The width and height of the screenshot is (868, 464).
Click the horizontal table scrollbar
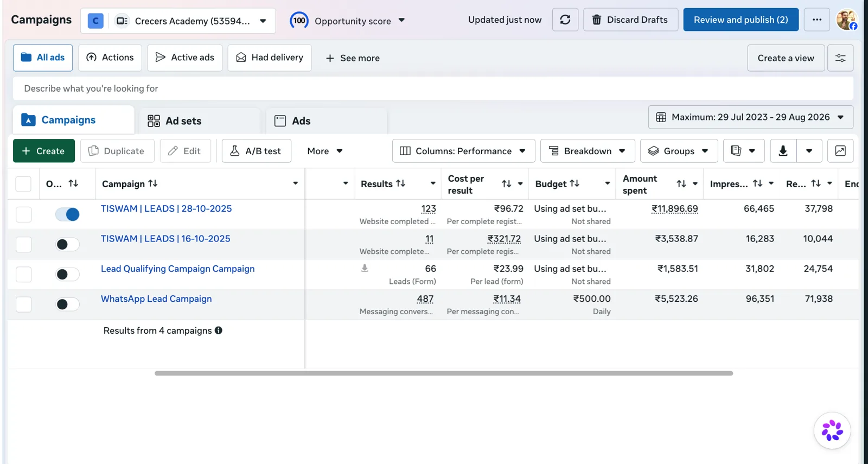[x=444, y=373]
